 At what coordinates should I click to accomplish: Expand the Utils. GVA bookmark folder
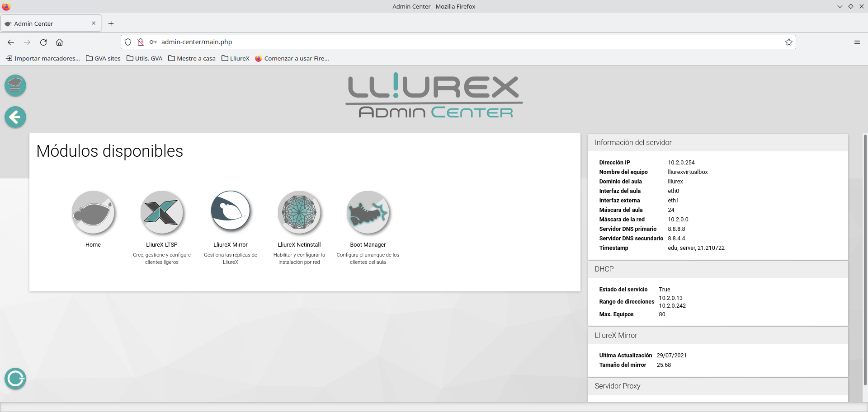(x=144, y=58)
